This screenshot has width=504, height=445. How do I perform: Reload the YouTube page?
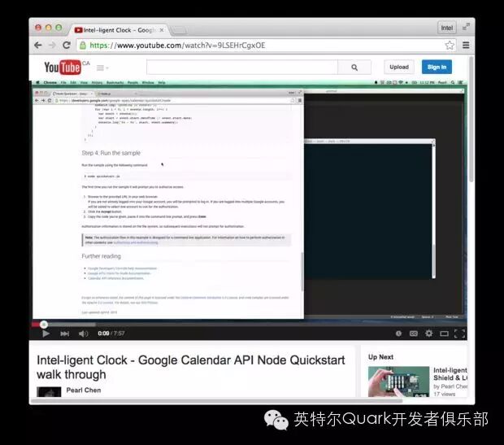click(x=67, y=46)
